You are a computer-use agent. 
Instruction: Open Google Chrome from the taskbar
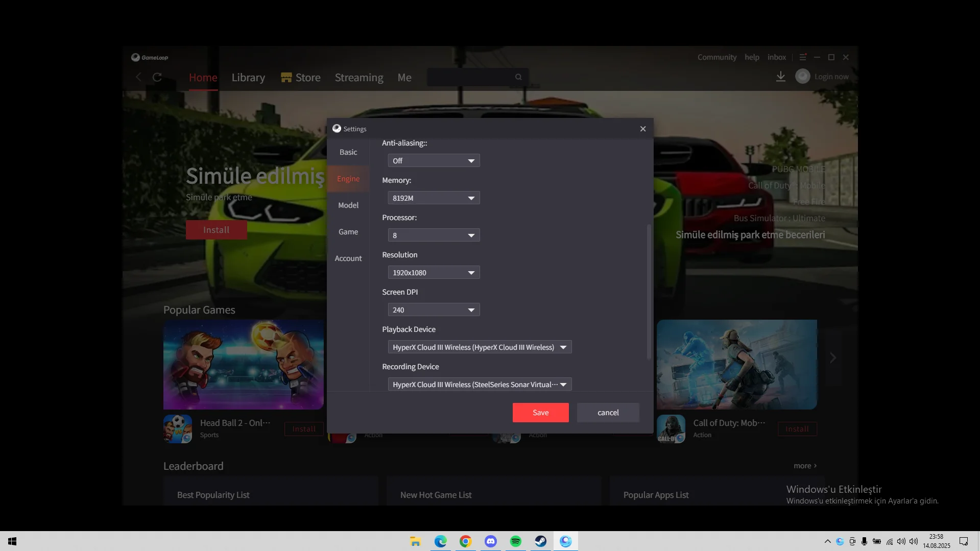coord(465,541)
